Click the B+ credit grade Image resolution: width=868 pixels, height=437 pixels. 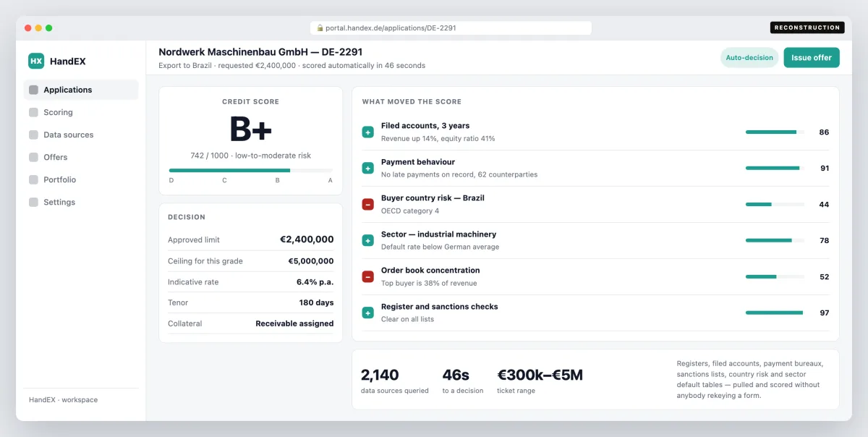point(251,130)
